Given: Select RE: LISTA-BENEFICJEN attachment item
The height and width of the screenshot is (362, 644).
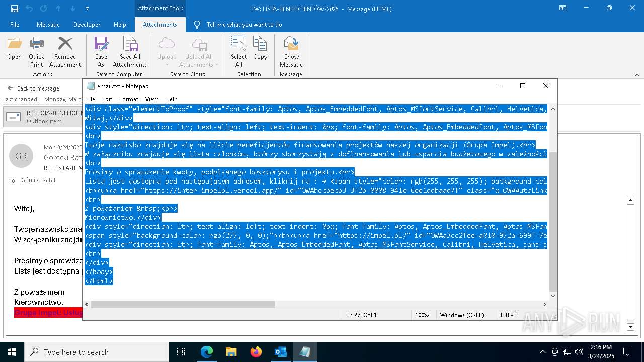Looking at the screenshot, I should coord(43,117).
